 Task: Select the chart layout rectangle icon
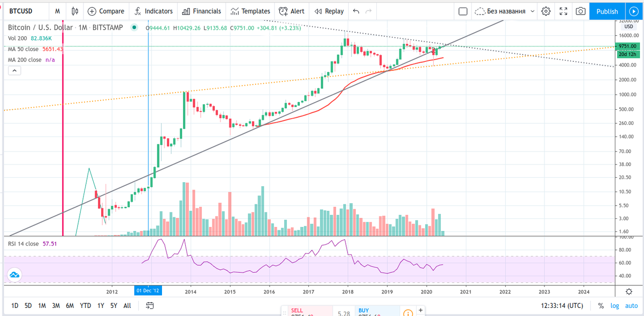463,11
